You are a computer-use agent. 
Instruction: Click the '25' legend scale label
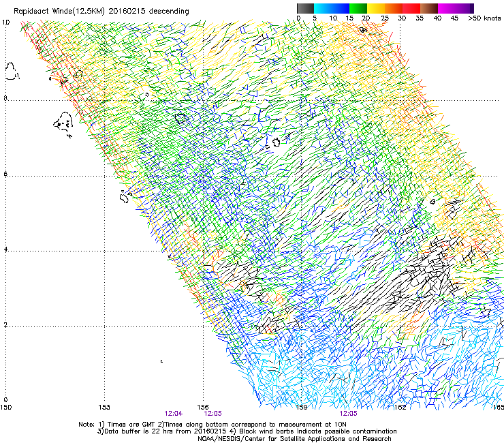(x=385, y=18)
